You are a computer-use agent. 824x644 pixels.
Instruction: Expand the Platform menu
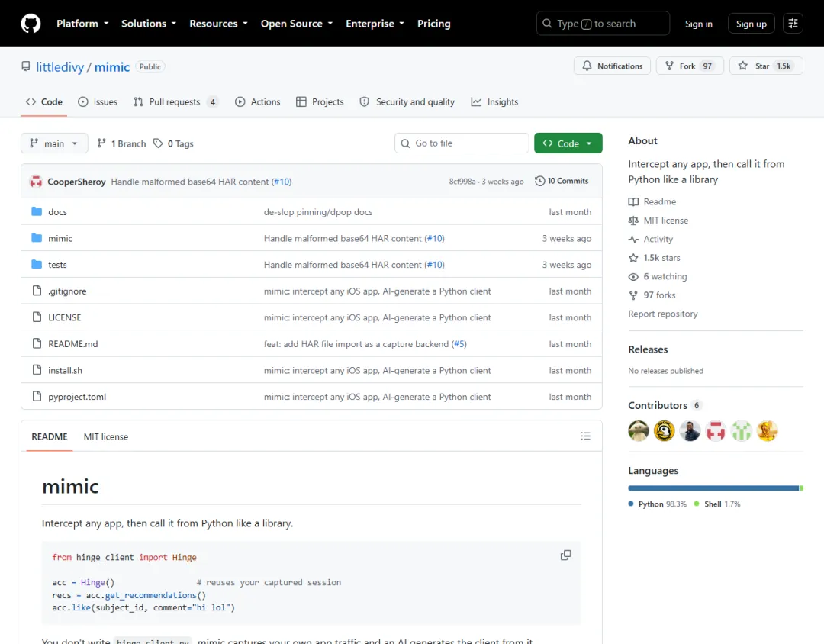(82, 24)
